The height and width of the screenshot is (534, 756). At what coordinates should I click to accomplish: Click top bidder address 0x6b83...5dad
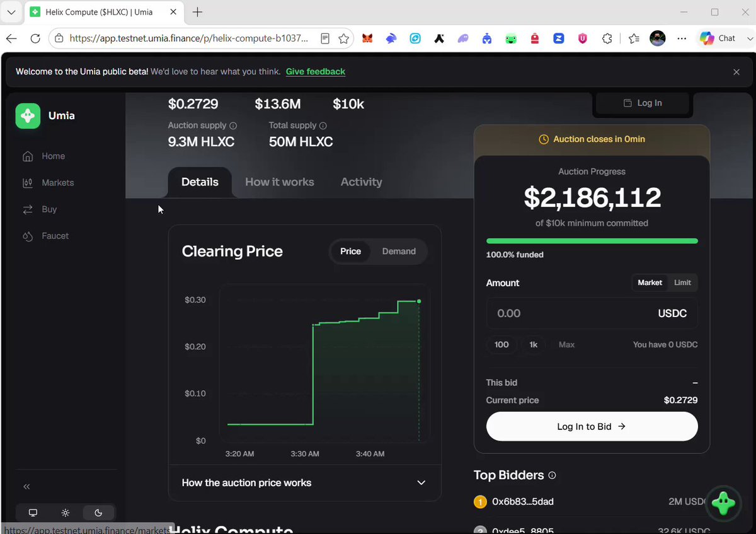pos(523,502)
